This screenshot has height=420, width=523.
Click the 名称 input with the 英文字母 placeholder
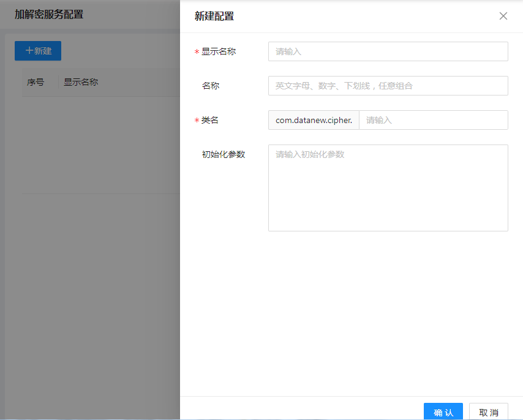388,86
